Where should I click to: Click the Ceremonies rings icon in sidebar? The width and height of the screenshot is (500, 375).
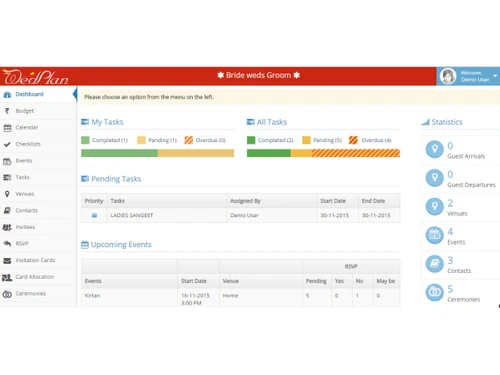(x=7, y=294)
